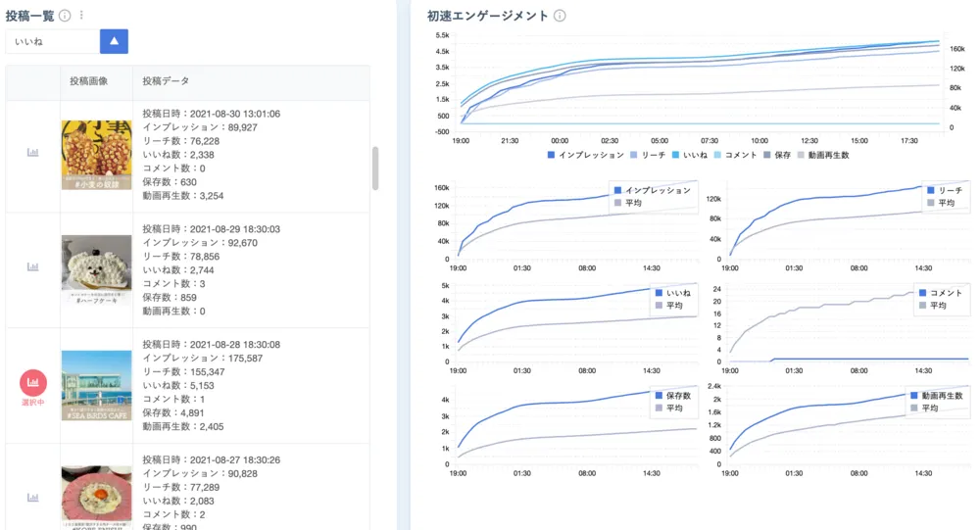Click the red 選択中 chart icon
The height and width of the screenshot is (530, 980).
(x=32, y=381)
